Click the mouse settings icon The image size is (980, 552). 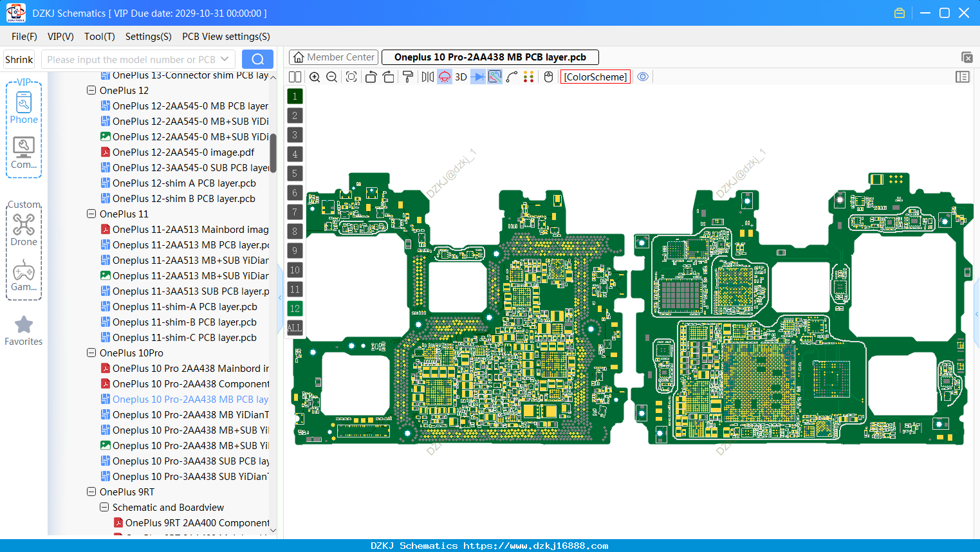pyautogui.click(x=548, y=77)
